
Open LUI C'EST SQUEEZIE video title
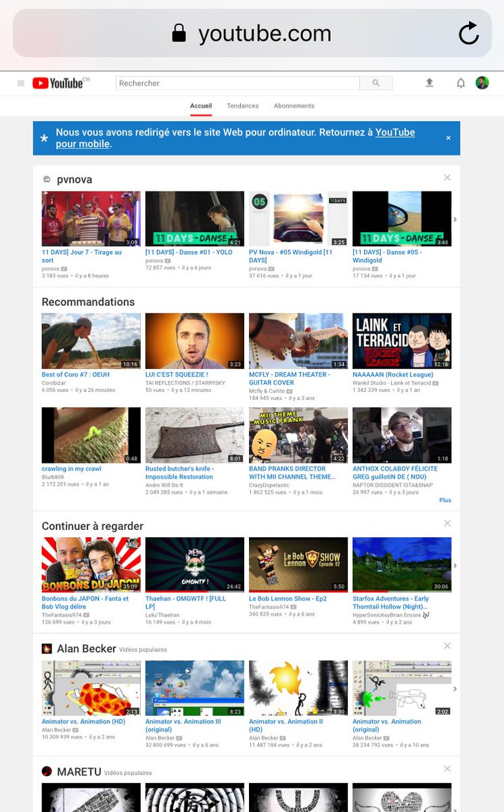(x=177, y=374)
